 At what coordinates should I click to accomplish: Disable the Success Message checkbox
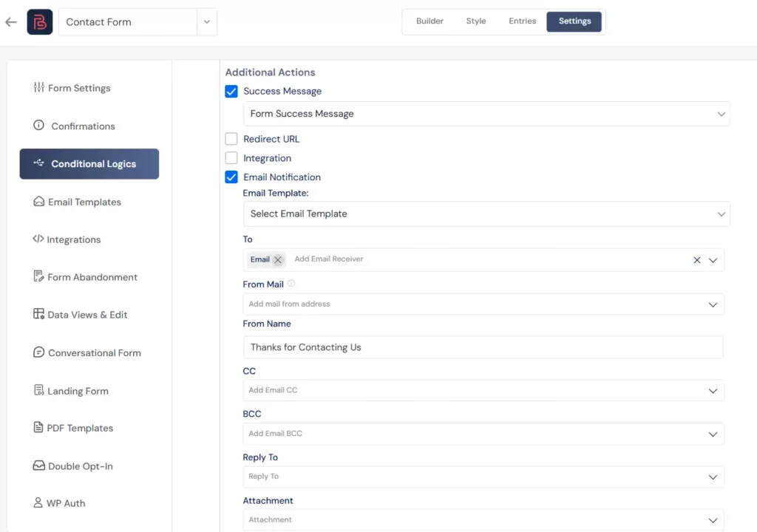click(231, 91)
